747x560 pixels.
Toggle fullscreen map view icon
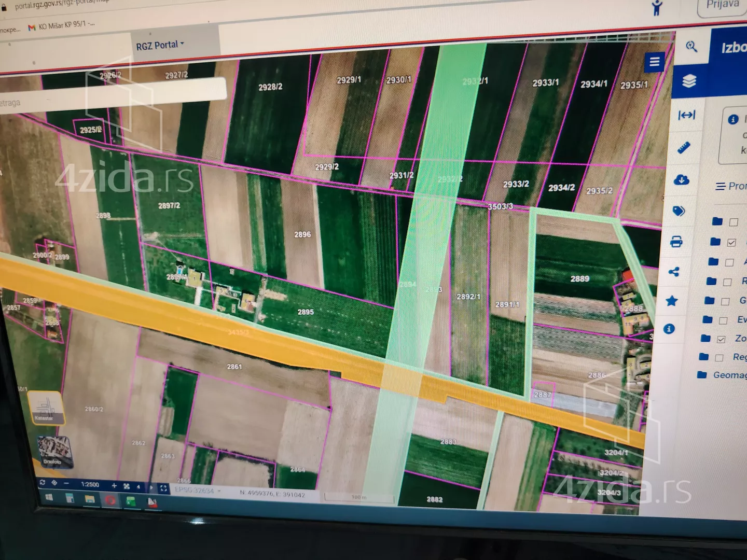pos(163,488)
